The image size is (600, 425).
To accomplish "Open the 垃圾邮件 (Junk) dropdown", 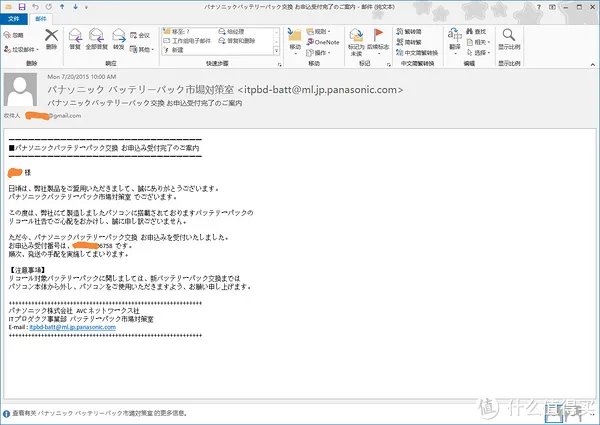I will (21, 49).
